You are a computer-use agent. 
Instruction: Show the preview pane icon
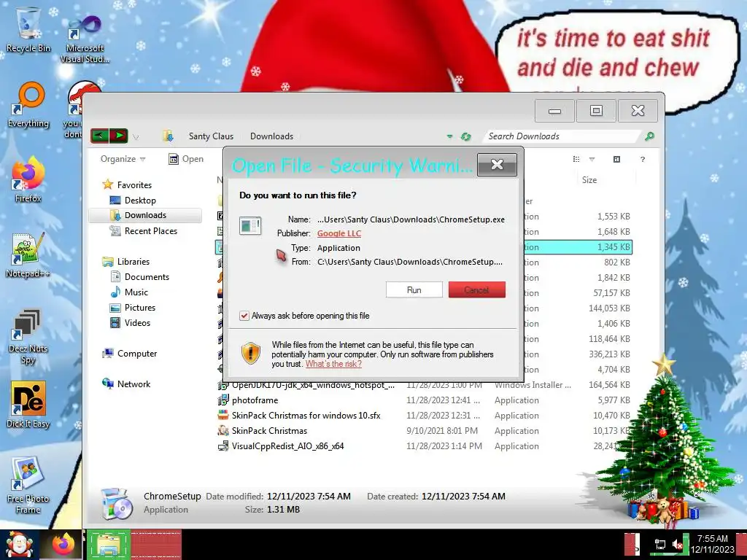[616, 159]
